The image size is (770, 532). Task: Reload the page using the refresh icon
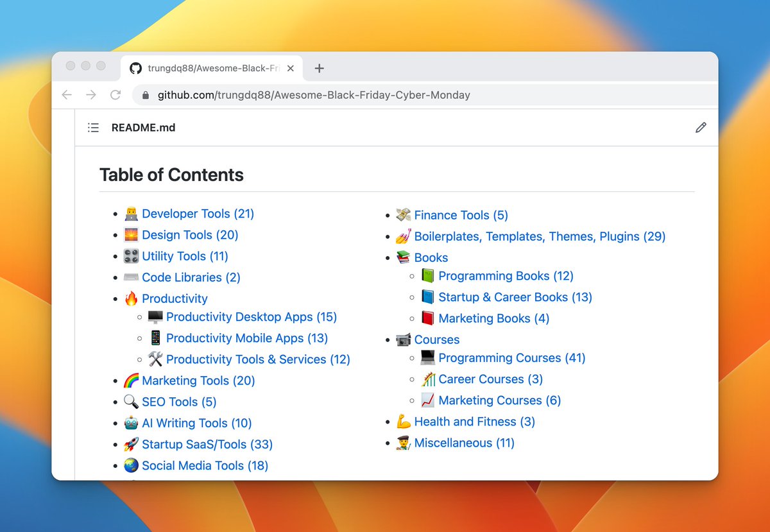tap(116, 94)
